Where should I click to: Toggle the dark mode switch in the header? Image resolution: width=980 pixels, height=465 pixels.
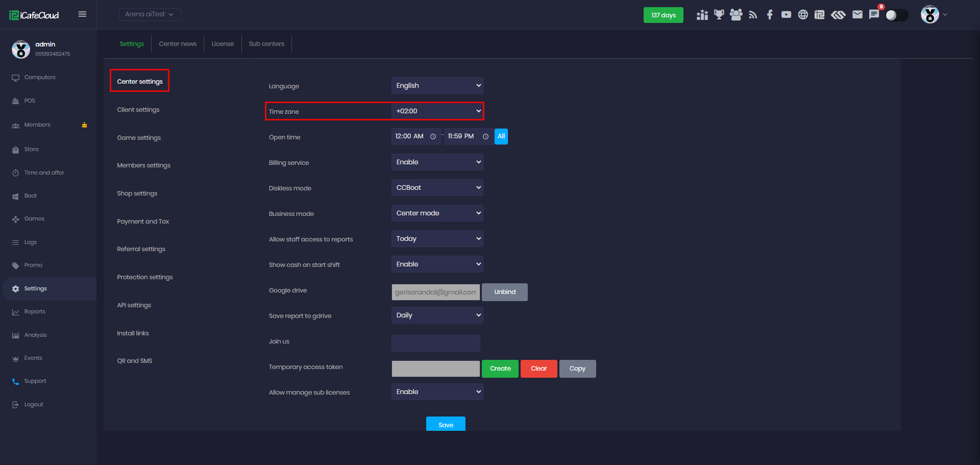tap(897, 15)
